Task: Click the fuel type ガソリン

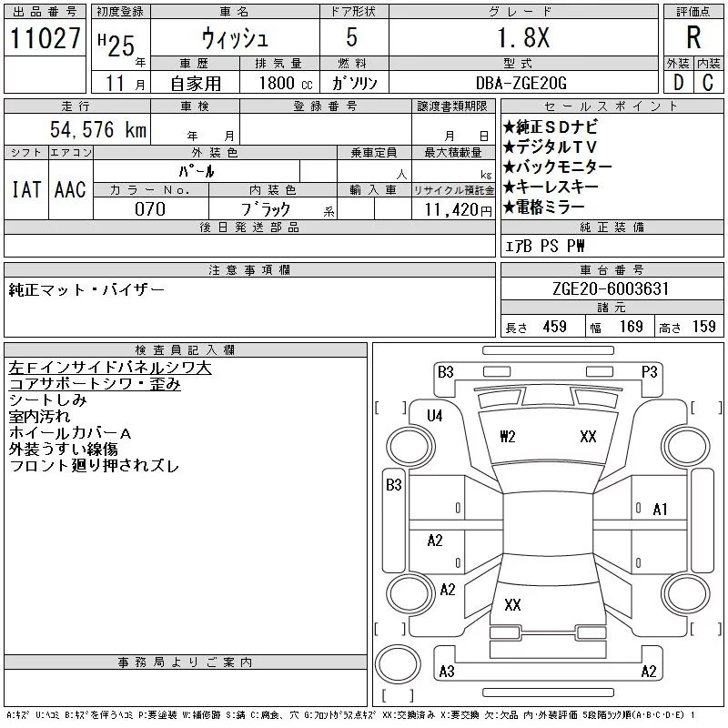Action: coord(355,83)
